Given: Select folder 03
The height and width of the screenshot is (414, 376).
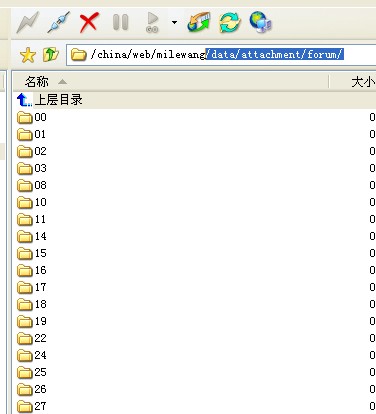Looking at the screenshot, I should click(32, 168).
